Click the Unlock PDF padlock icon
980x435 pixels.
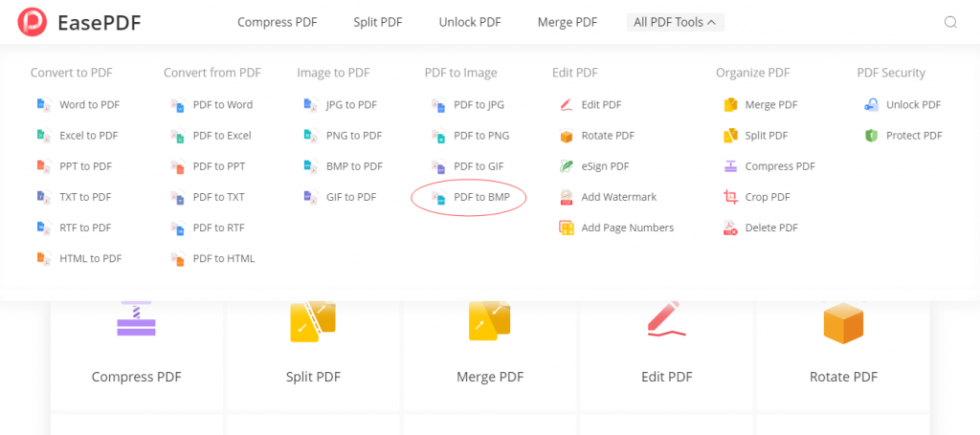(871, 105)
